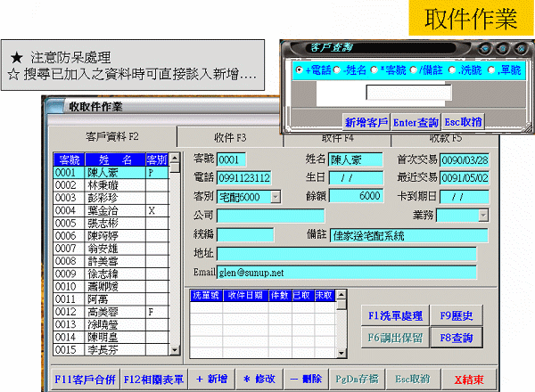Select the +電話 search radio option

(x=300, y=69)
